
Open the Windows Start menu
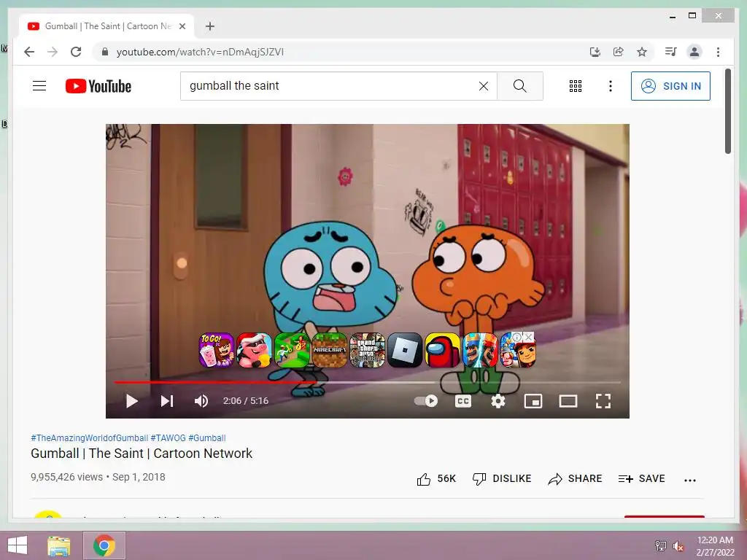coord(18,545)
